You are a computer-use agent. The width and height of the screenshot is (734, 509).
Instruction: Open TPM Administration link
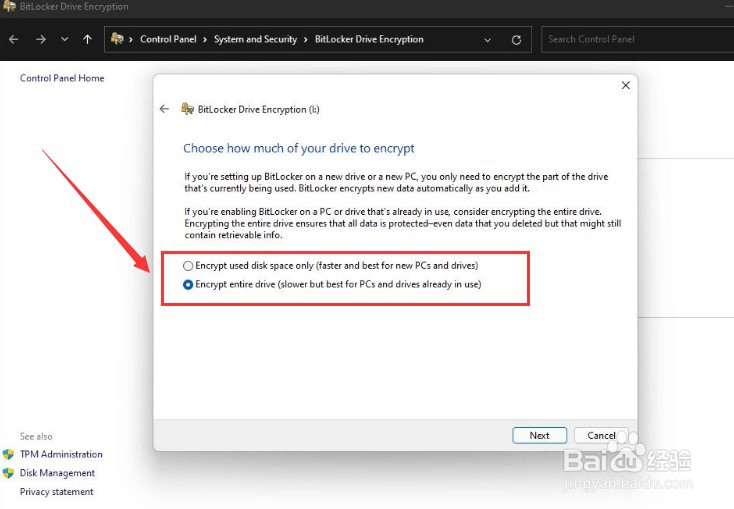point(61,454)
